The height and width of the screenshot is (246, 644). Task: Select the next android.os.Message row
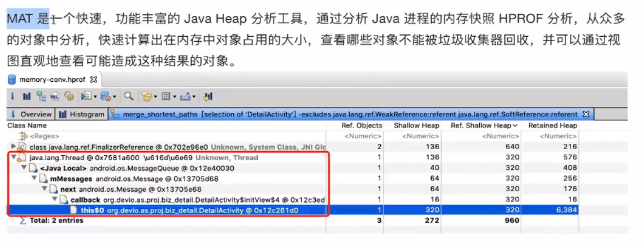point(293,189)
